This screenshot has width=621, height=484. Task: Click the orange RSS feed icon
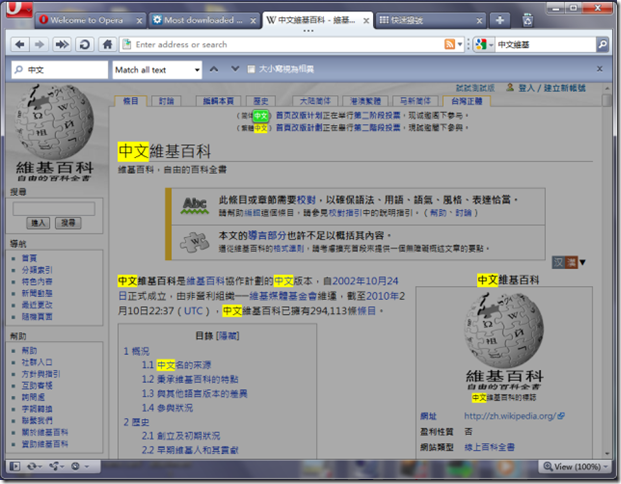[x=450, y=44]
